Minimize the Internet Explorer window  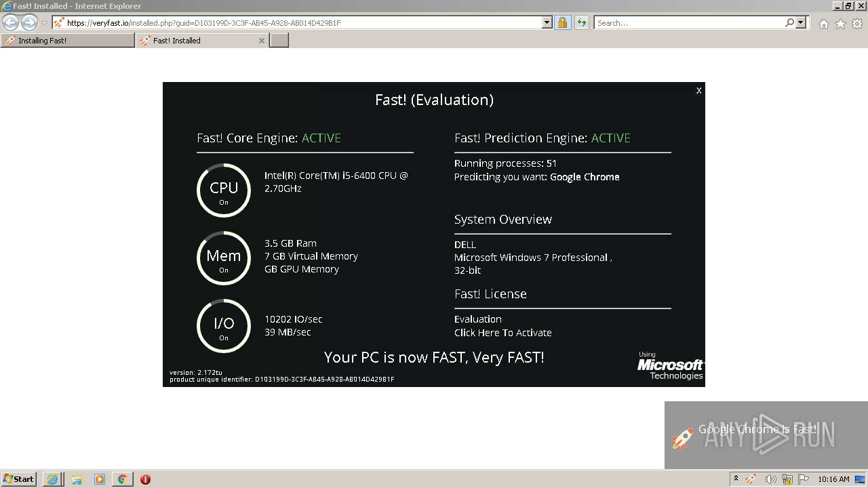837,6
